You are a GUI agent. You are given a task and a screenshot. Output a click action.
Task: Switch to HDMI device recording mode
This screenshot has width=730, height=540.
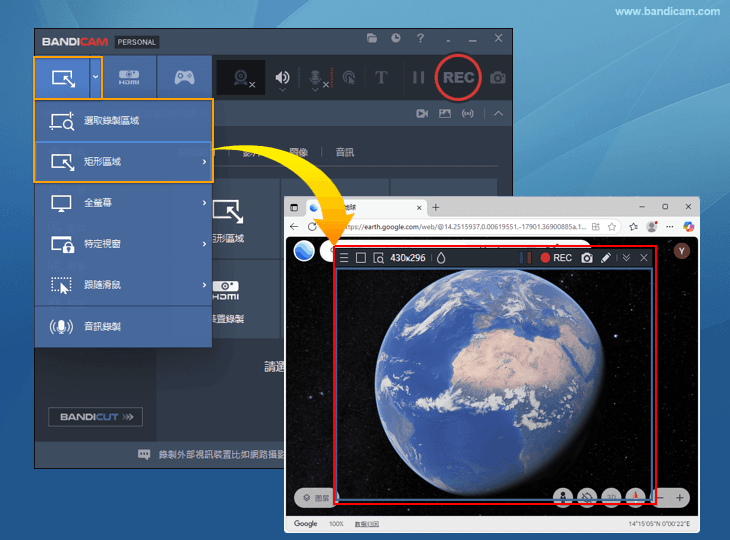[129, 77]
